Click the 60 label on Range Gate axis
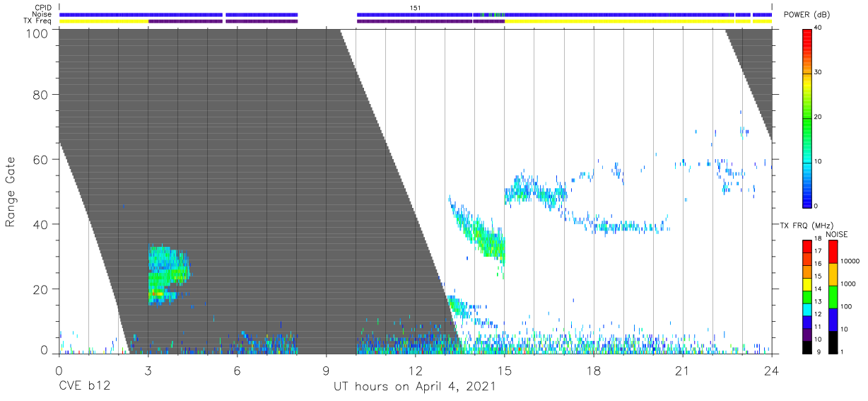868x401 pixels. 42,159
